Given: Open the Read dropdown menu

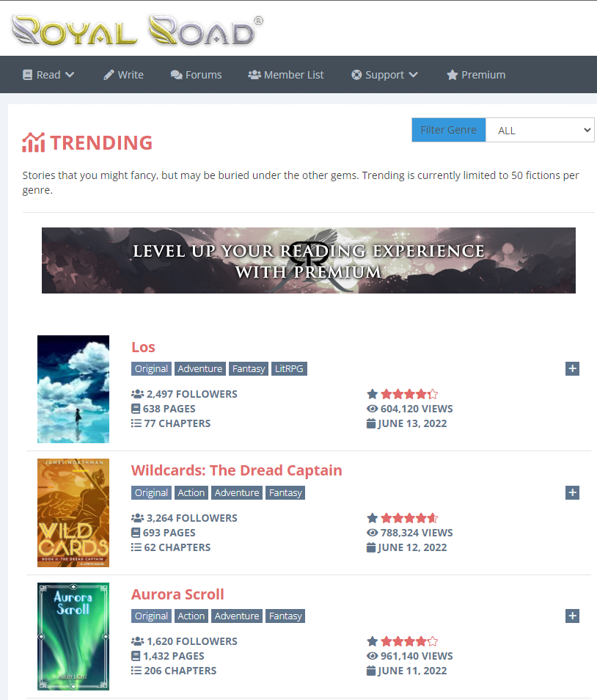Looking at the screenshot, I should (x=48, y=75).
